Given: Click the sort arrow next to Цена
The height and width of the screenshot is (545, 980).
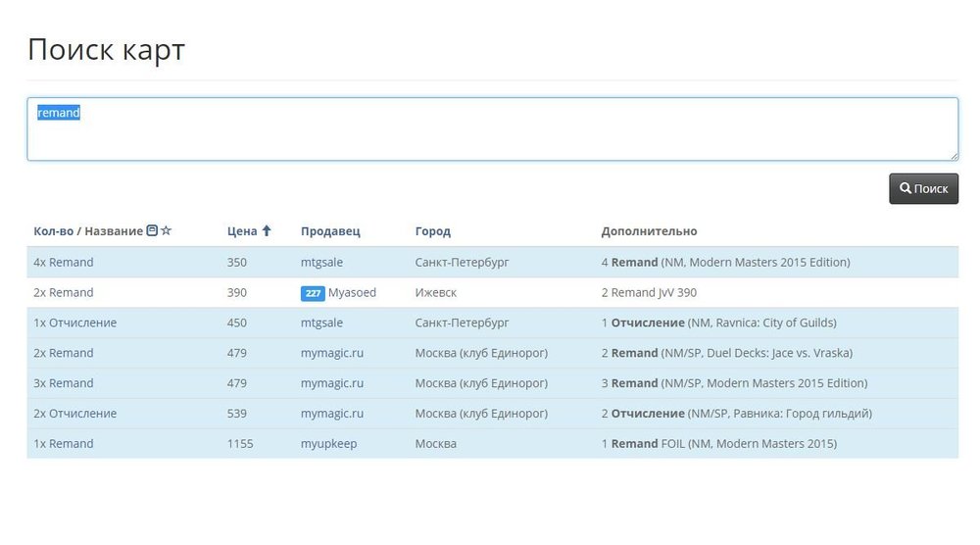Looking at the screenshot, I should tap(266, 231).
